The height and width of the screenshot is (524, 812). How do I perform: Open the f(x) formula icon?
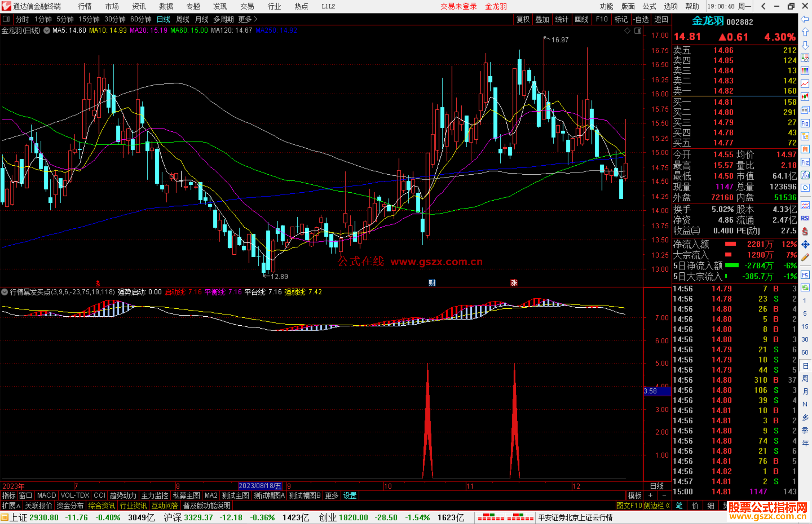(x=805, y=175)
